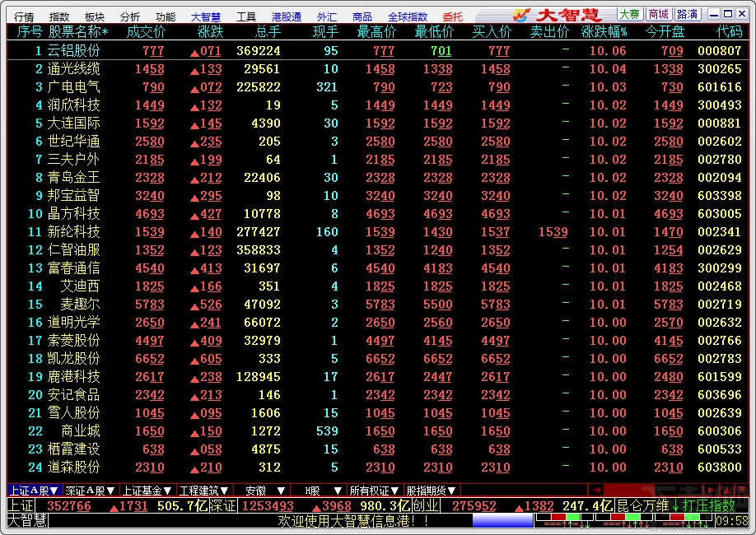The height and width of the screenshot is (535, 756).
Task: Click the 新纶科技 sell price 1539
Action: pos(553,232)
